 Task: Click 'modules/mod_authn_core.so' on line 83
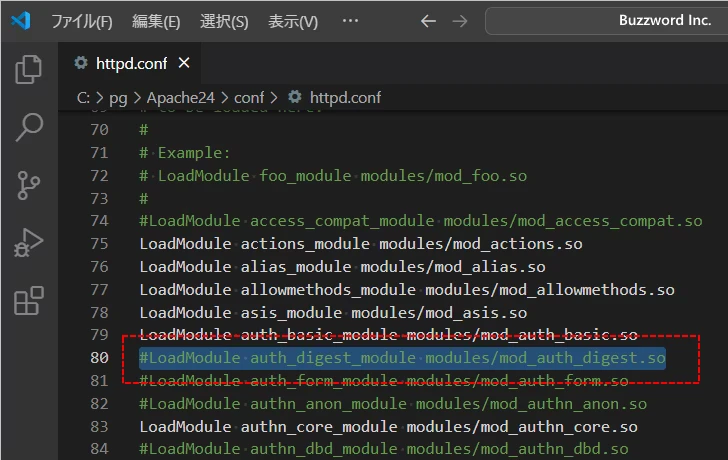tap(522, 427)
